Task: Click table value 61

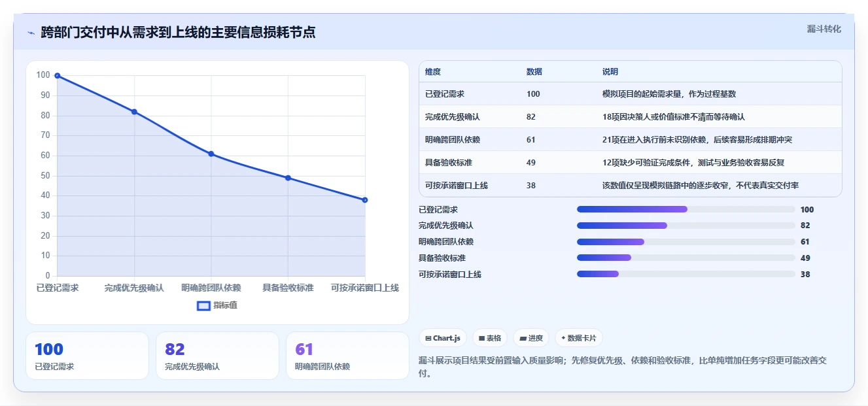Action: click(531, 140)
